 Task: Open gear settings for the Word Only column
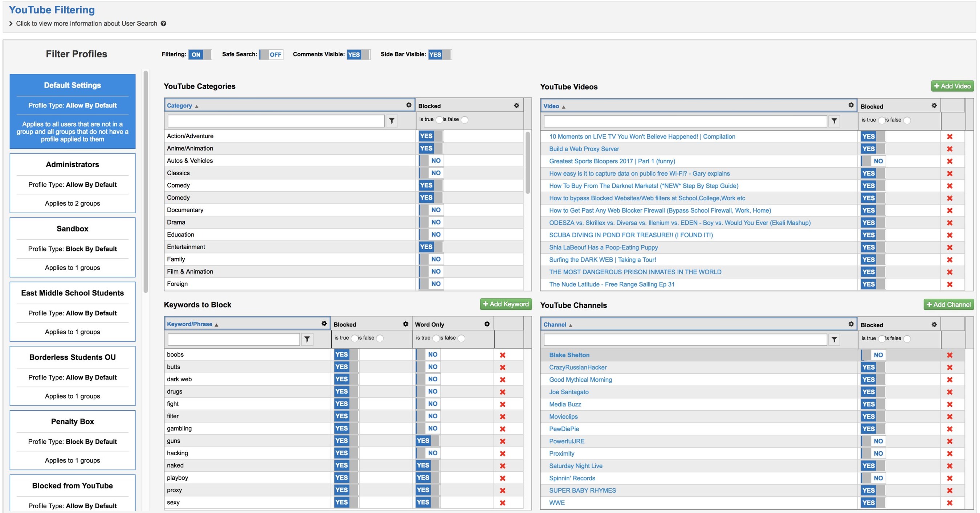487,324
